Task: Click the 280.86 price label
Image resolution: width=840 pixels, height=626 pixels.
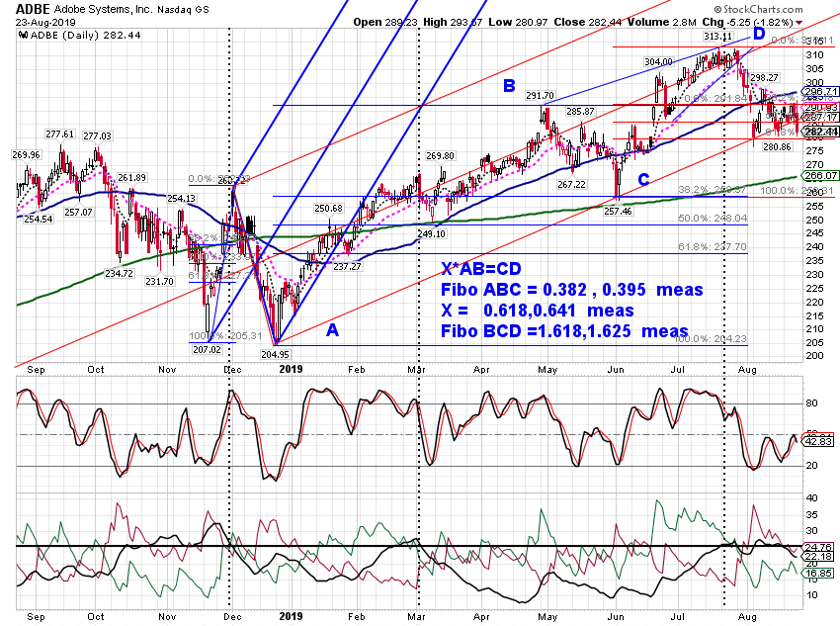Action: click(x=777, y=146)
